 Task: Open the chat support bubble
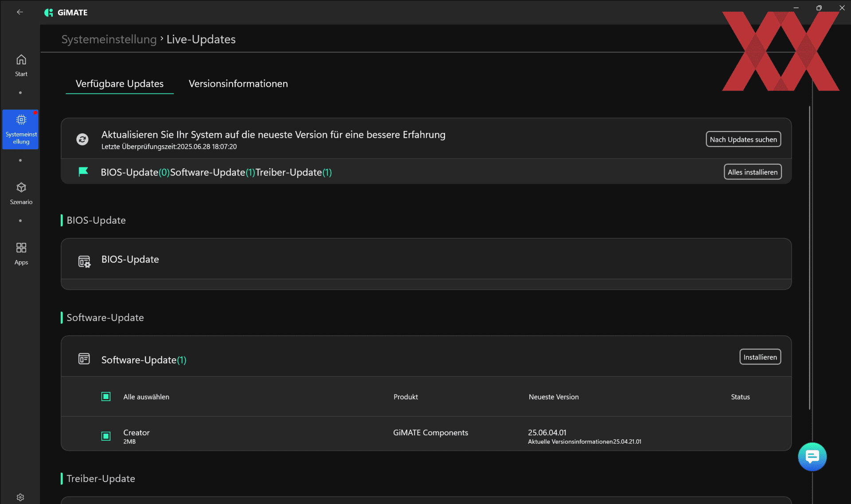812,457
